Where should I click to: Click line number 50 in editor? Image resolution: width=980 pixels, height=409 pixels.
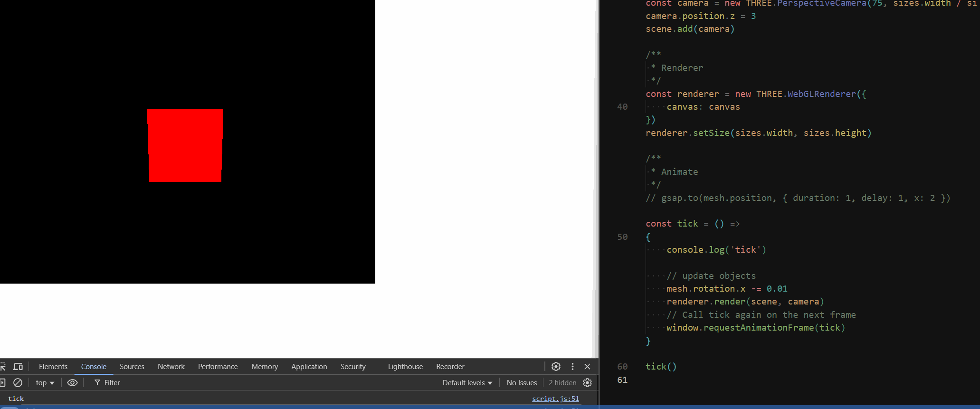[x=622, y=237]
